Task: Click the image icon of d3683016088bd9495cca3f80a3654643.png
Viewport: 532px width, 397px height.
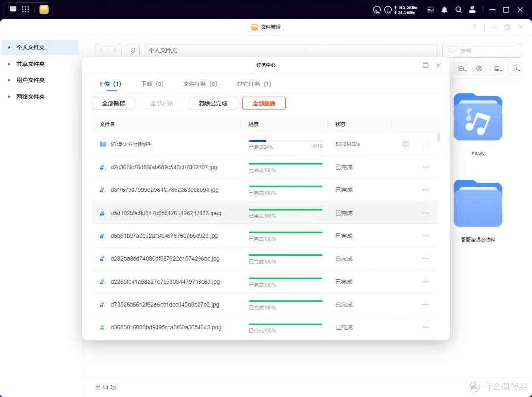Action: click(102, 327)
